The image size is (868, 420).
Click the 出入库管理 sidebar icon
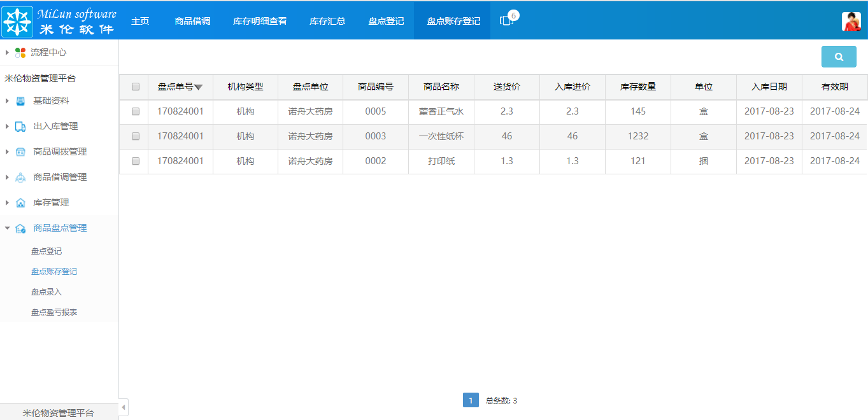pos(19,126)
